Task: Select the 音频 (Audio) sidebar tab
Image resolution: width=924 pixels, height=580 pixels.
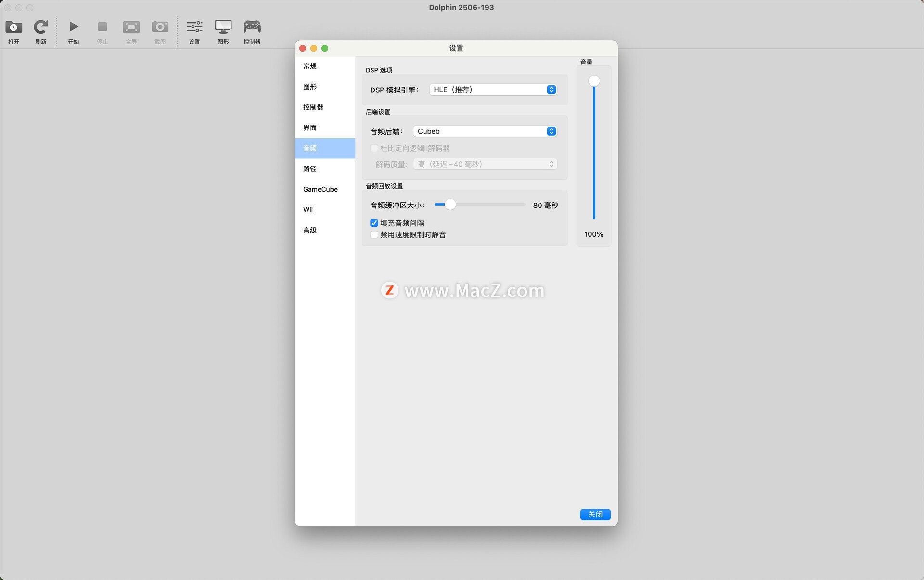Action: (x=325, y=148)
